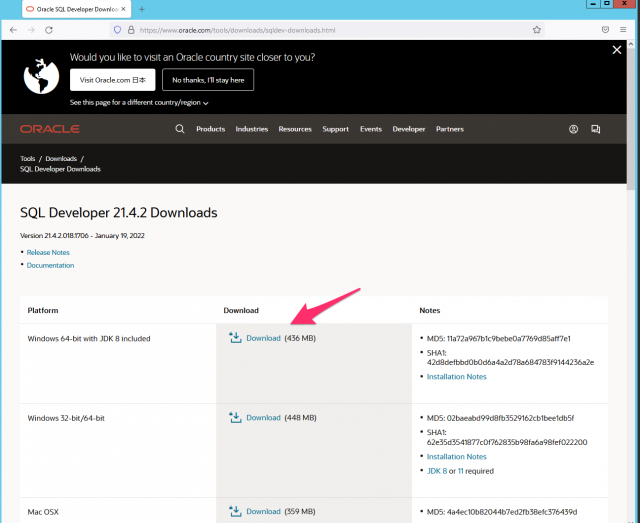Screen dimensions: 640x523
Task: Open the Documentation link
Action: [51, 265]
